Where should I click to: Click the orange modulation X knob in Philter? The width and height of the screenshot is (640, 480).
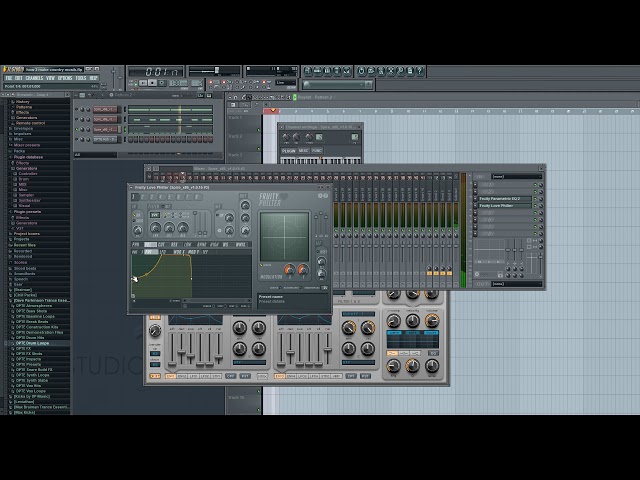pyautogui.click(x=290, y=270)
